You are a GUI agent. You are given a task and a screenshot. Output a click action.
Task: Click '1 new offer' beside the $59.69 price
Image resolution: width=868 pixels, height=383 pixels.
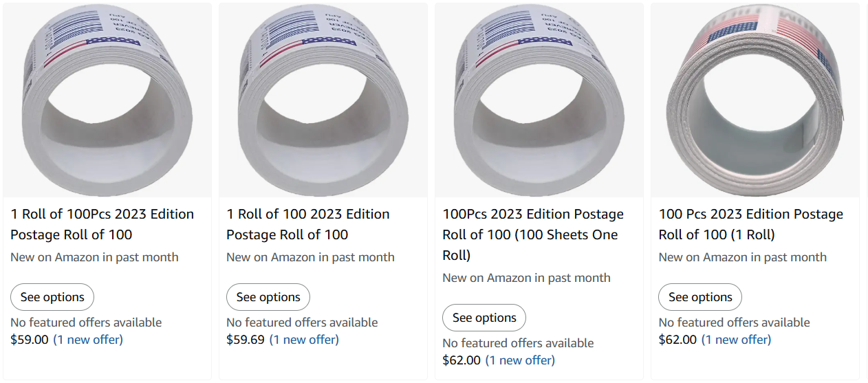coord(304,340)
